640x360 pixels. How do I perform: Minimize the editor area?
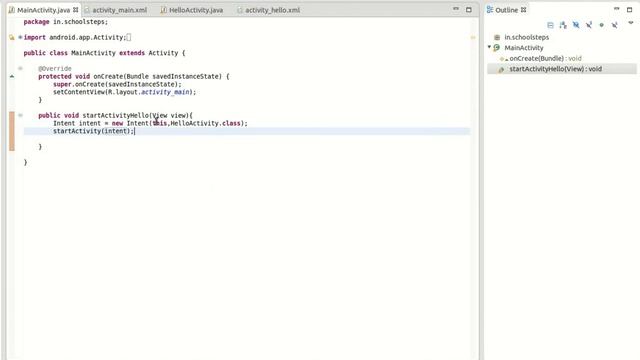pyautogui.click(x=456, y=9)
